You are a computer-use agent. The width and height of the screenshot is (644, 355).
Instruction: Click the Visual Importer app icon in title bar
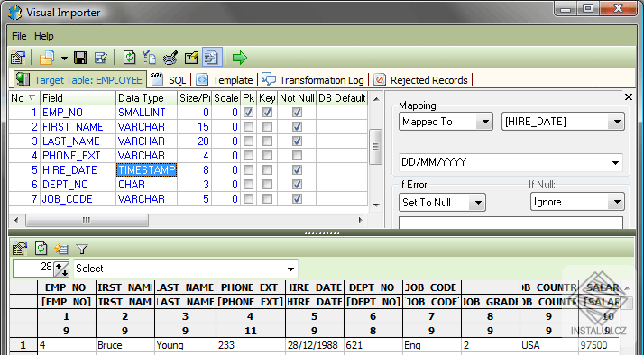tap(15, 12)
